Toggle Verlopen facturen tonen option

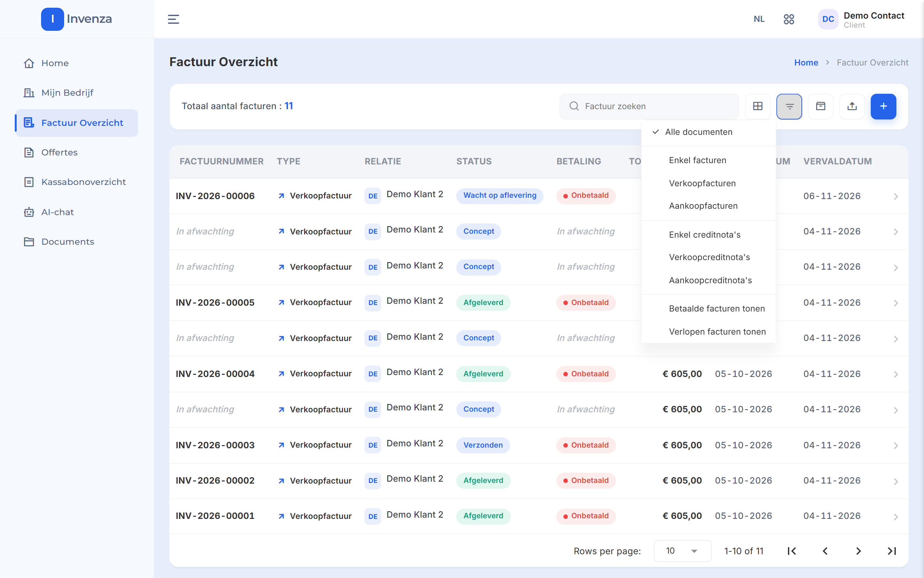[x=709, y=332]
